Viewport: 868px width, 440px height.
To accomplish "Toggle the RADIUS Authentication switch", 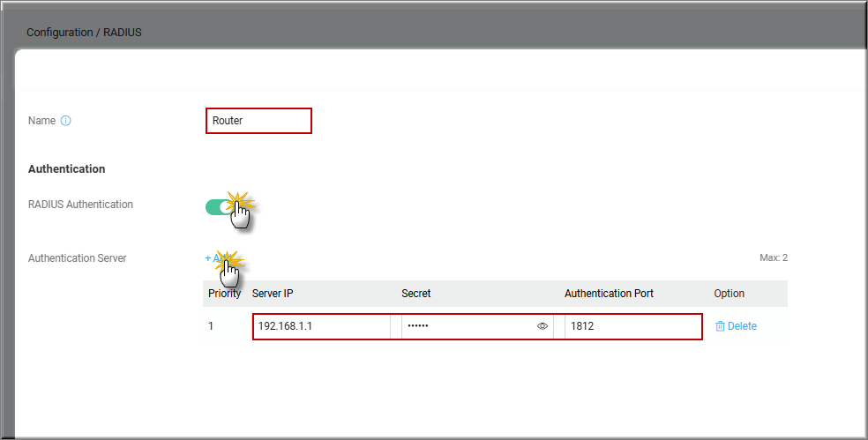I will [x=221, y=207].
